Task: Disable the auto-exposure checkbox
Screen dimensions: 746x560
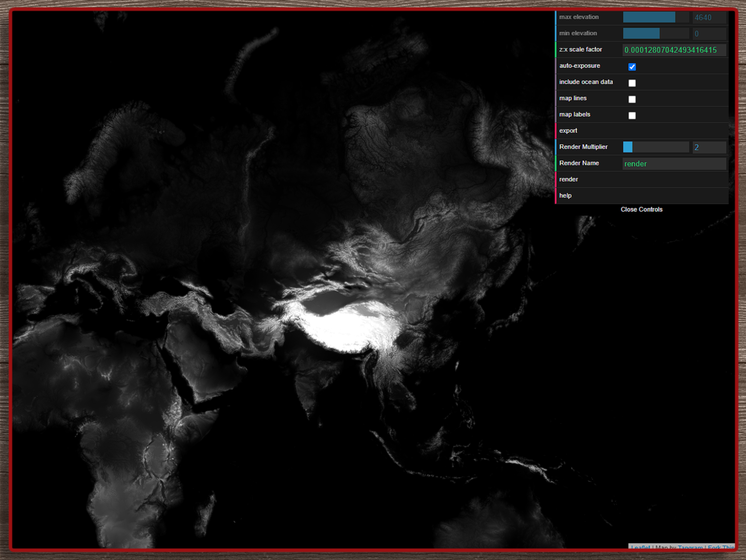Action: (632, 67)
